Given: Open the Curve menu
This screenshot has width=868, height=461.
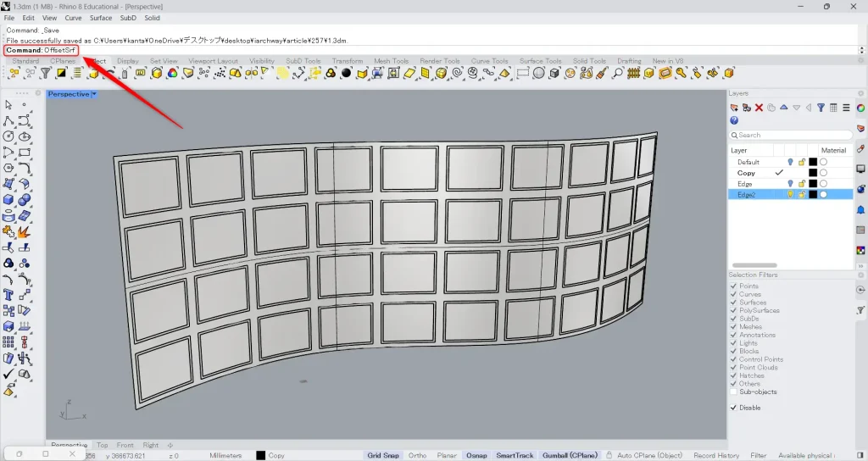Looking at the screenshot, I should (73, 18).
